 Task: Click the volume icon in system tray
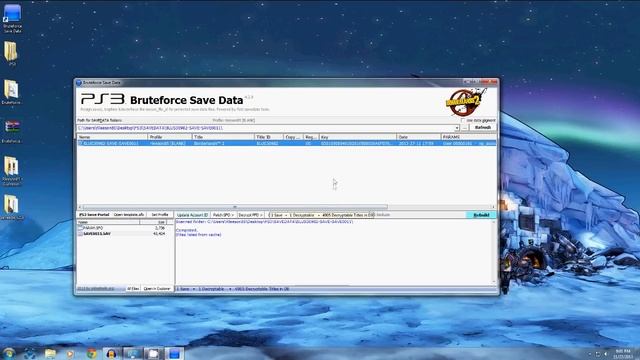[x=606, y=354]
